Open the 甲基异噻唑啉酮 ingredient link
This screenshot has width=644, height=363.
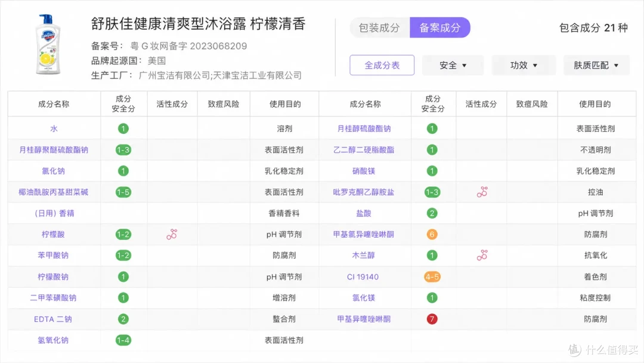point(364,319)
